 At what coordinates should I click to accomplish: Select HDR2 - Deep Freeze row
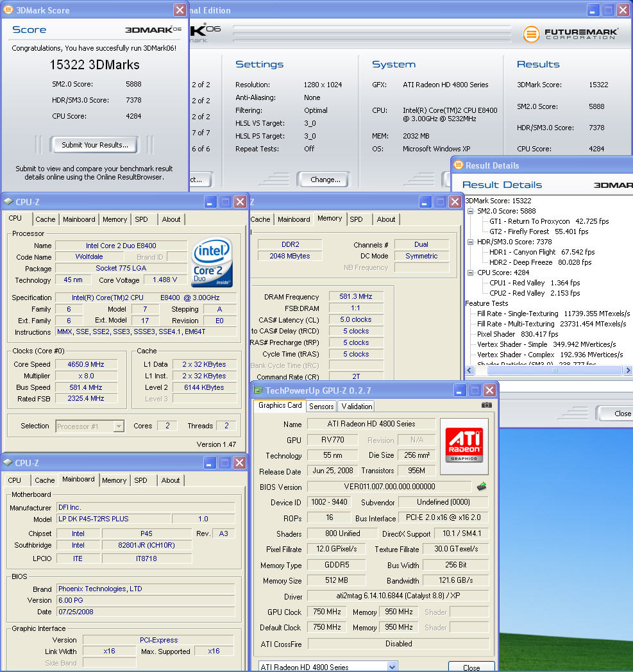pyautogui.click(x=540, y=262)
